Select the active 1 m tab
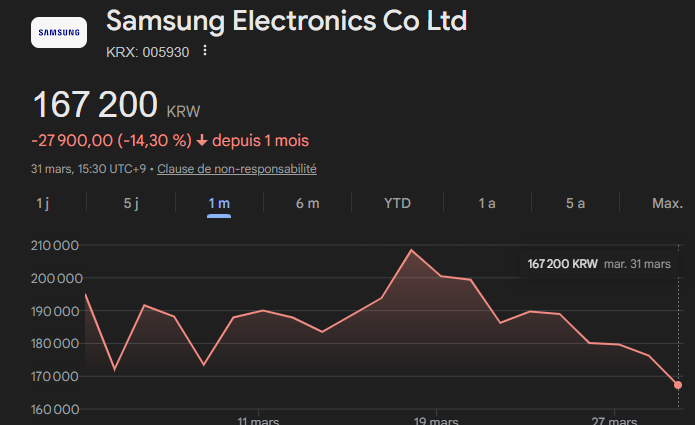The width and height of the screenshot is (695, 425). [219, 203]
